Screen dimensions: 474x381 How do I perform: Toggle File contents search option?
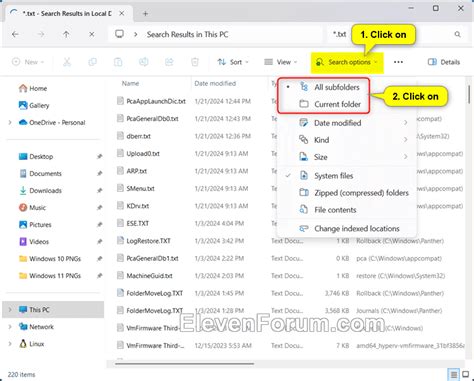pos(347,210)
